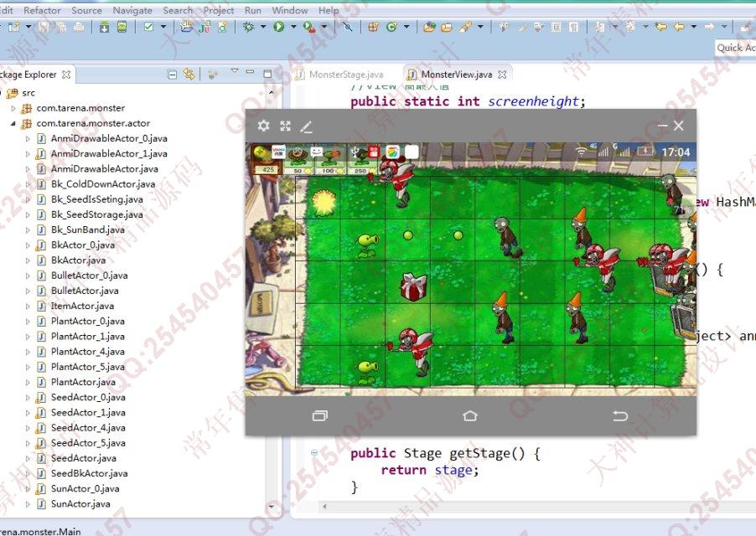This screenshot has width=756, height=536.
Task: Tap the Android Back button
Action: click(x=620, y=415)
